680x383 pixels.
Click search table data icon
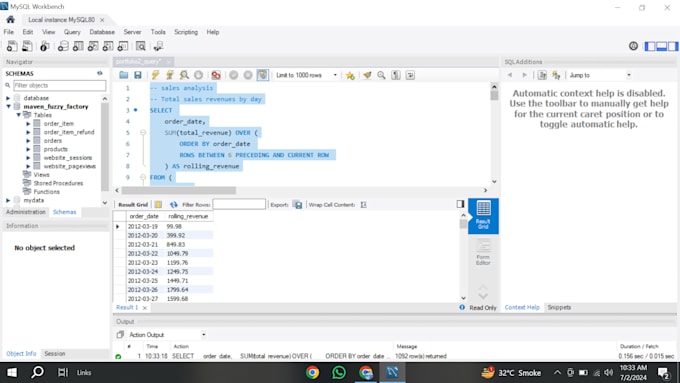pos(141,46)
